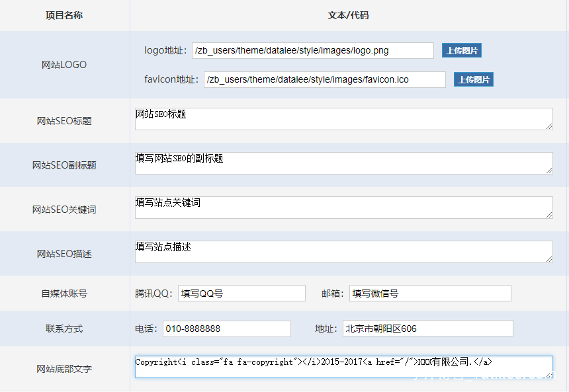Focus the 填写网站SEO的副标题 input field
The image size is (569, 392).
point(343,163)
